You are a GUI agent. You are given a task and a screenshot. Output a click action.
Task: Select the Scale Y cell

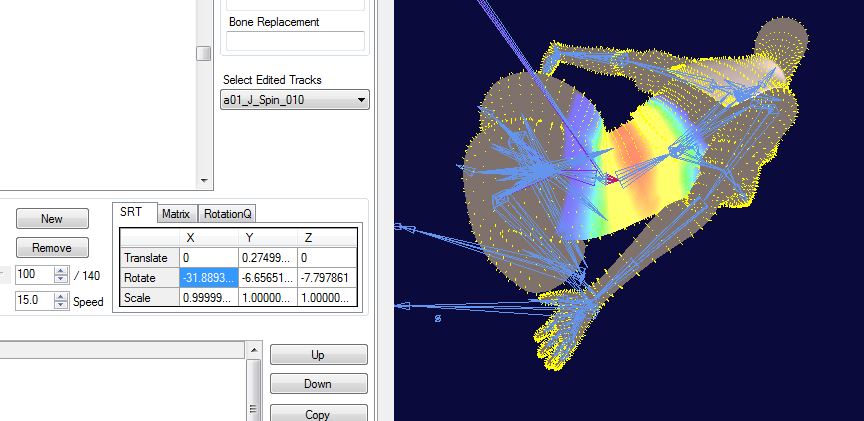click(267, 298)
